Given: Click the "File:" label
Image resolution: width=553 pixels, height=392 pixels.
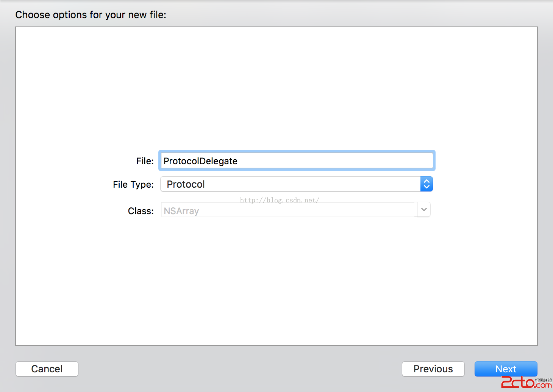Looking at the screenshot, I should tap(145, 161).
